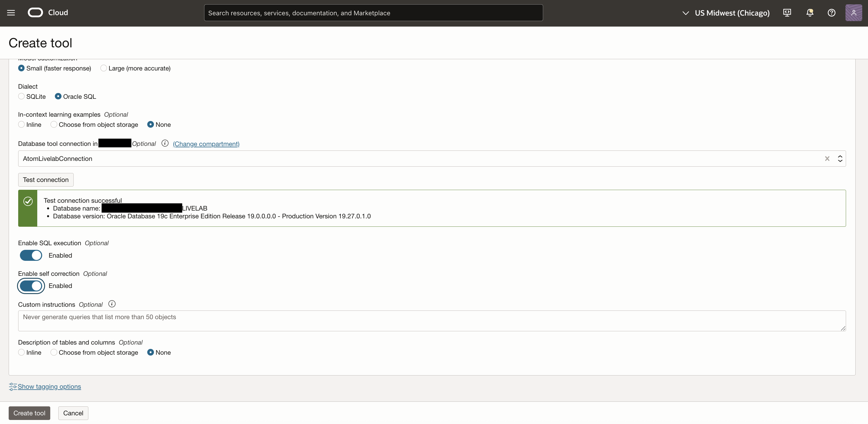This screenshot has width=868, height=424.
Task: Click the Change compartment link
Action: coord(206,144)
